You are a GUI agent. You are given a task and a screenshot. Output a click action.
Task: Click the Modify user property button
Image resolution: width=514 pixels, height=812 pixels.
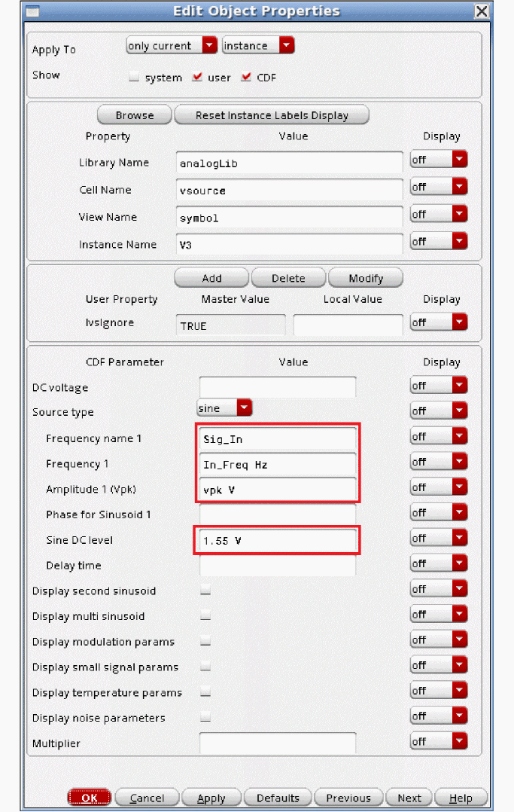pos(366,278)
